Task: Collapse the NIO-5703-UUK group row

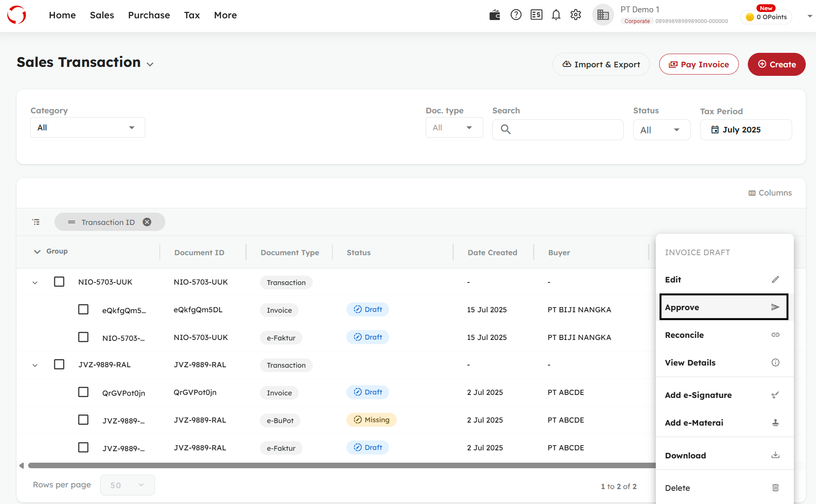Action: pyautogui.click(x=35, y=282)
